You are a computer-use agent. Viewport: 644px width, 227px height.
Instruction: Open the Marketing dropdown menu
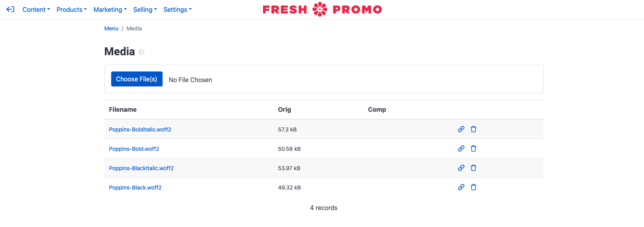point(110,9)
